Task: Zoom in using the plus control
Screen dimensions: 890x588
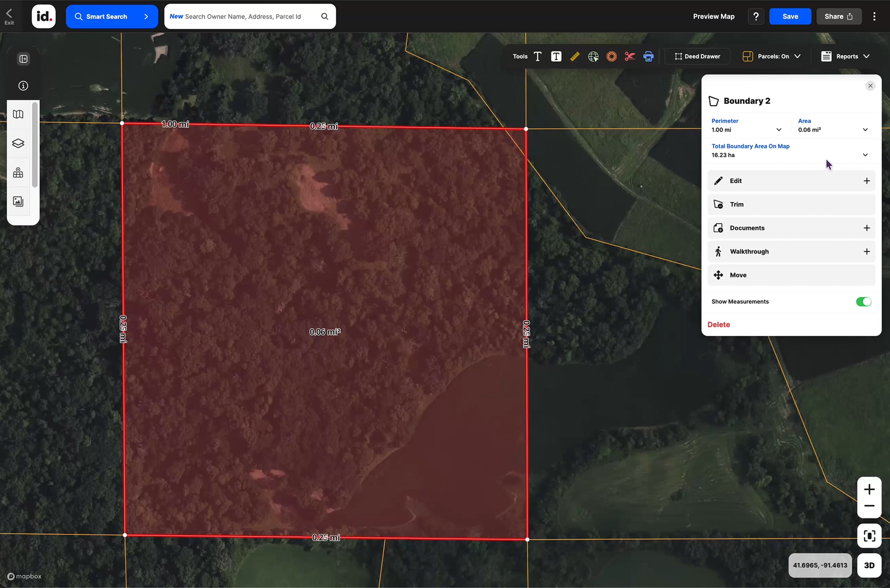Action: pyautogui.click(x=869, y=489)
